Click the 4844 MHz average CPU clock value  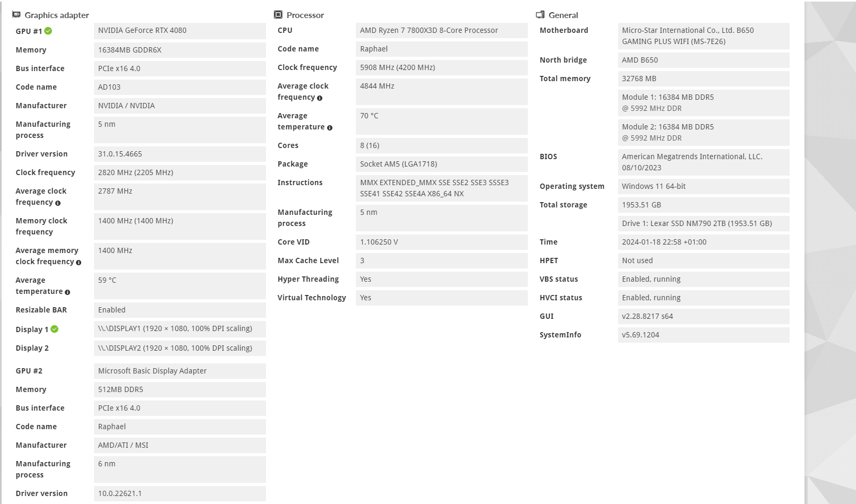click(442, 91)
